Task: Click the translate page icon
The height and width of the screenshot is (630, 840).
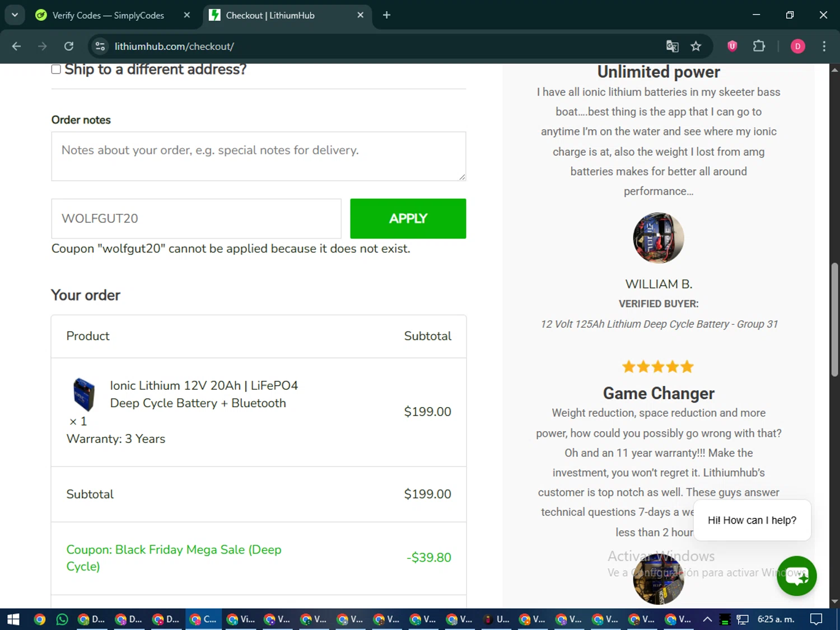Action: click(672, 46)
